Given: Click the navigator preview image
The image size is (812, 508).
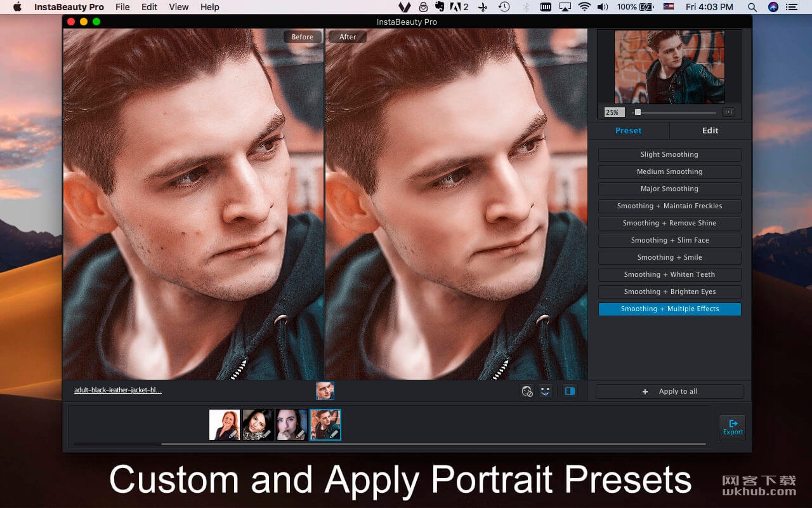Looking at the screenshot, I should pos(669,67).
